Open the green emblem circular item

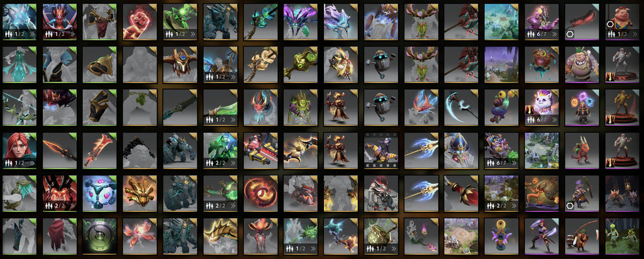(x=100, y=236)
